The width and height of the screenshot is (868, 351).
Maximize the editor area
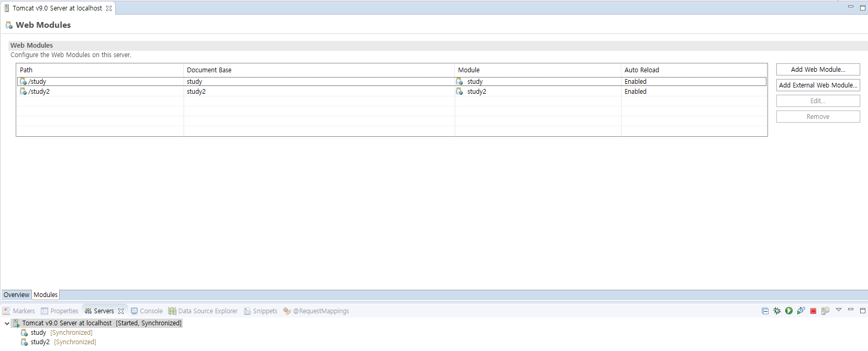pyautogui.click(x=863, y=8)
